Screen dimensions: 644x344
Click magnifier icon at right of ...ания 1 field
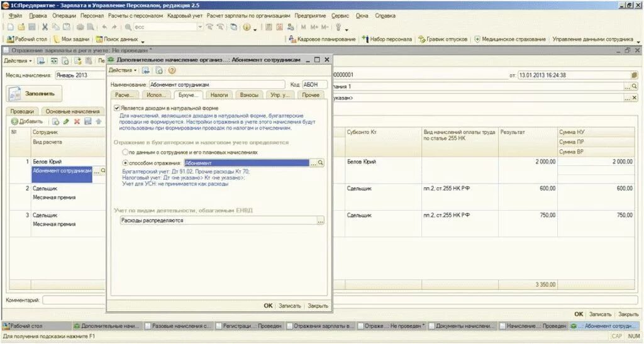coord(635,87)
